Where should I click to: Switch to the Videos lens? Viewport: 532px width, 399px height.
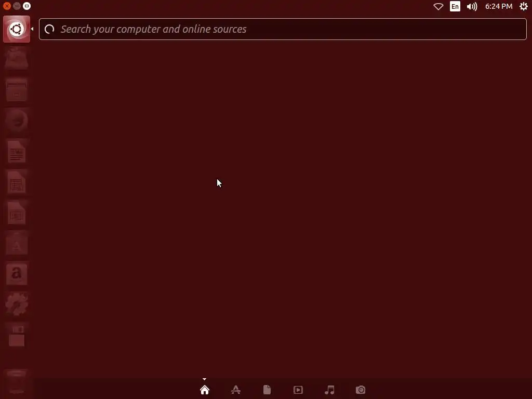coord(298,390)
